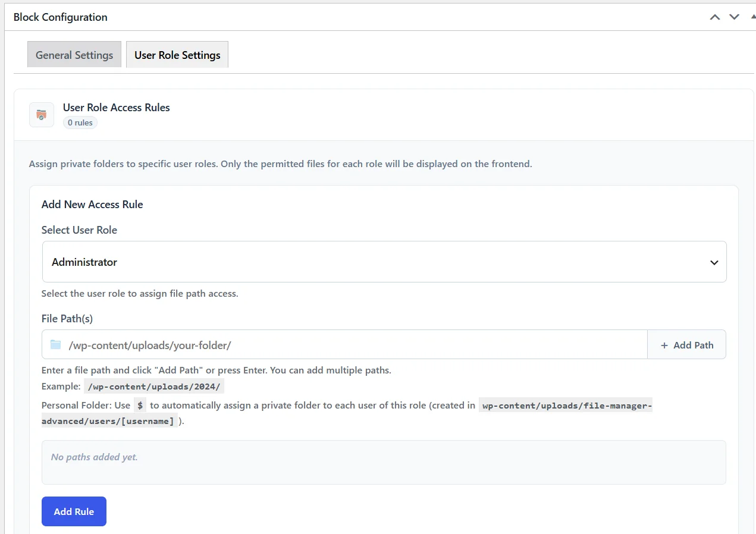
Task: Click the Block Configuration title
Action: click(61, 17)
